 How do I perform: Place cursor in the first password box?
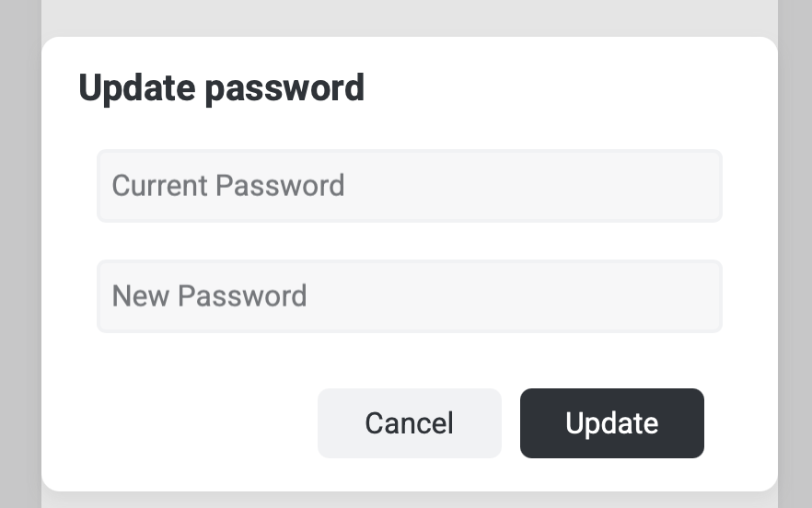pyautogui.click(x=409, y=186)
